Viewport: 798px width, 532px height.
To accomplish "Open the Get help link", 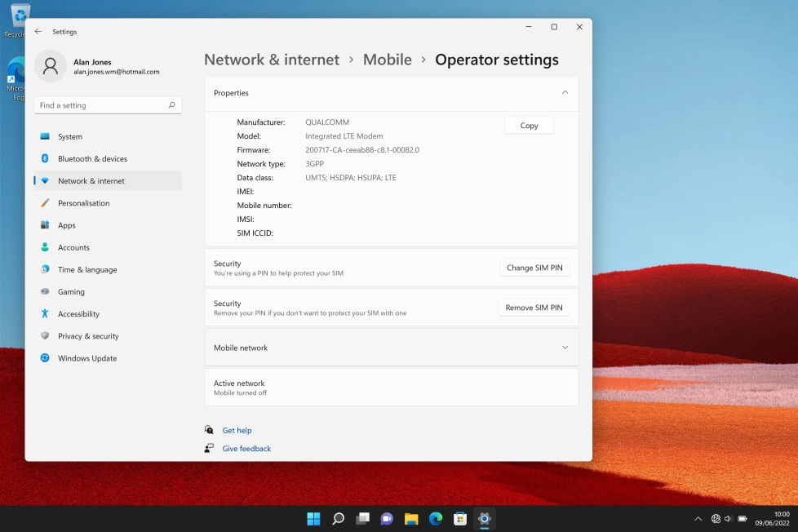I will pyautogui.click(x=237, y=430).
